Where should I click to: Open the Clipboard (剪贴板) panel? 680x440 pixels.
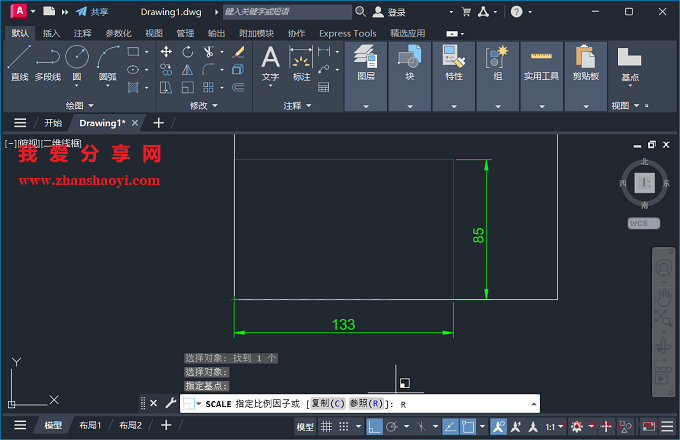(x=585, y=76)
